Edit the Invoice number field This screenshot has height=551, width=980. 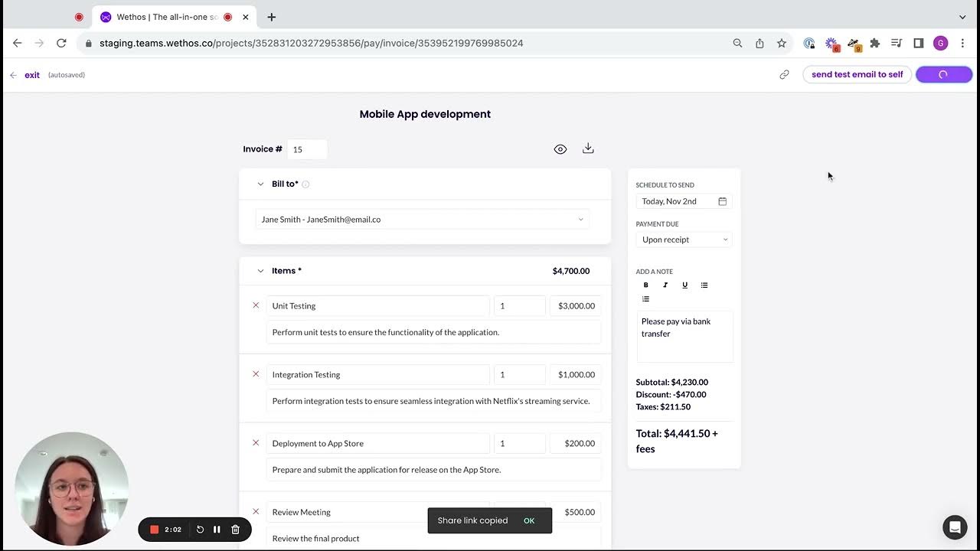[x=306, y=149]
